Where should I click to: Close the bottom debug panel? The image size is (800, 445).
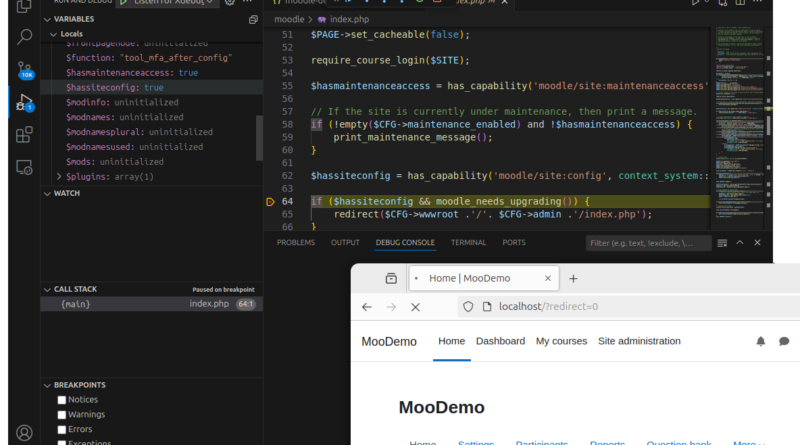click(757, 243)
